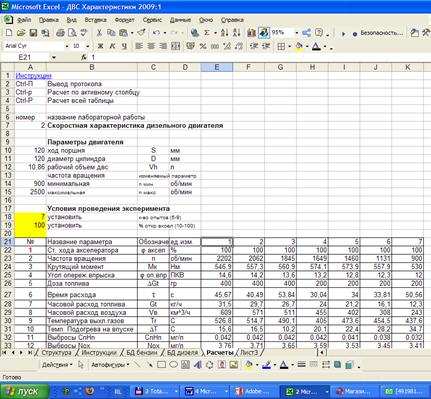
Task: Click the Merge and Center icon
Action: click(175, 46)
